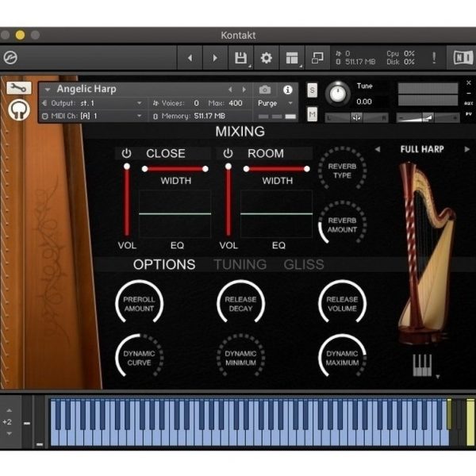Viewport: 476px width, 476px height.
Task: Click the harp instrument image
Action: pyautogui.click(x=427, y=254)
